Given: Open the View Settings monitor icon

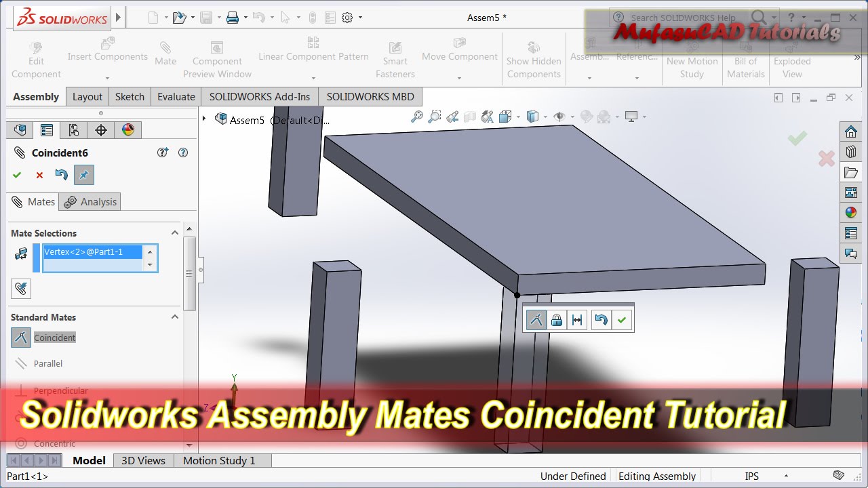Looking at the screenshot, I should 631,117.
